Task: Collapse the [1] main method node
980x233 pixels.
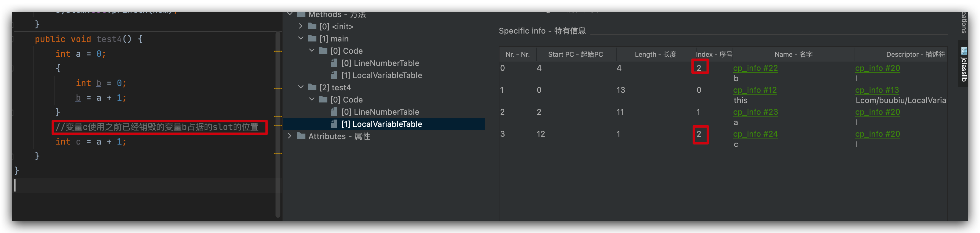Action: 301,38
